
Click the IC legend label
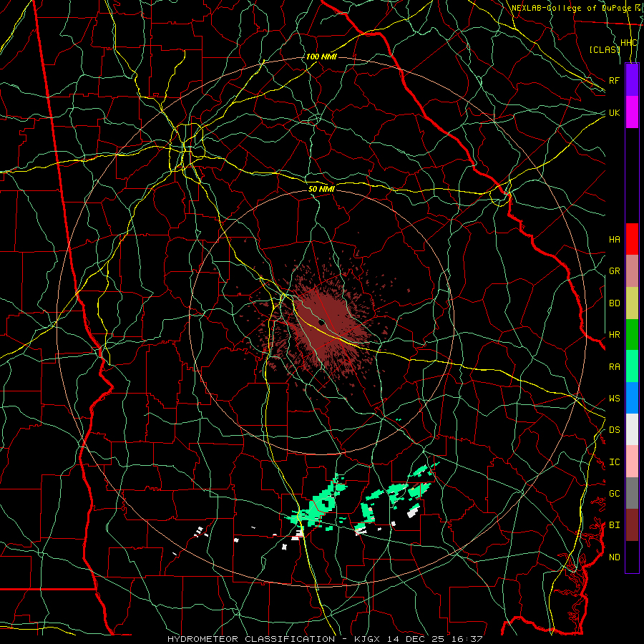click(614, 462)
